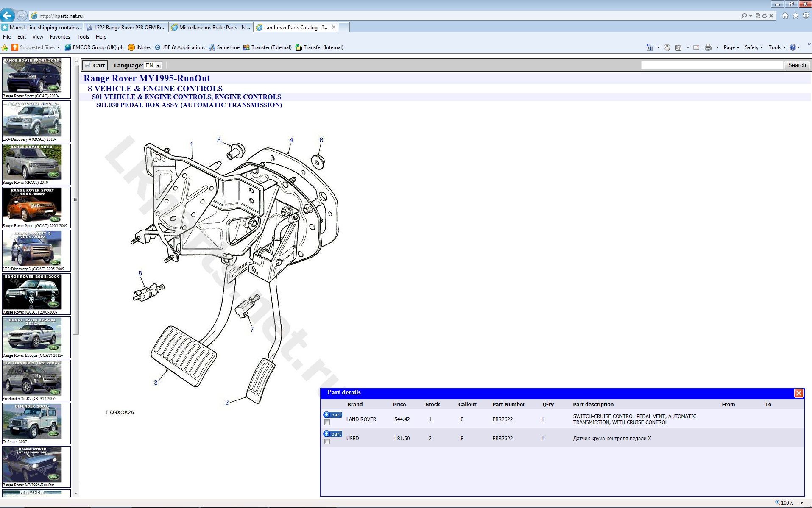Toggle compatibility view icon in address bar
812x508 pixels.
tap(758, 16)
